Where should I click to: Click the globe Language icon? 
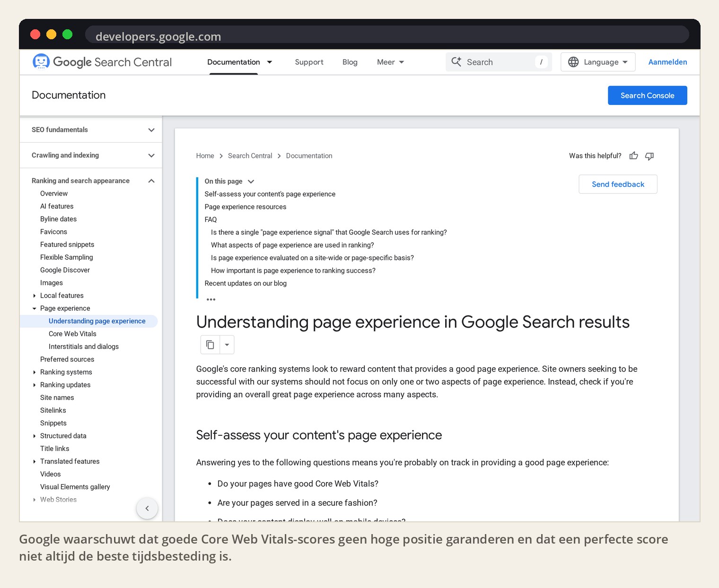pyautogui.click(x=573, y=62)
